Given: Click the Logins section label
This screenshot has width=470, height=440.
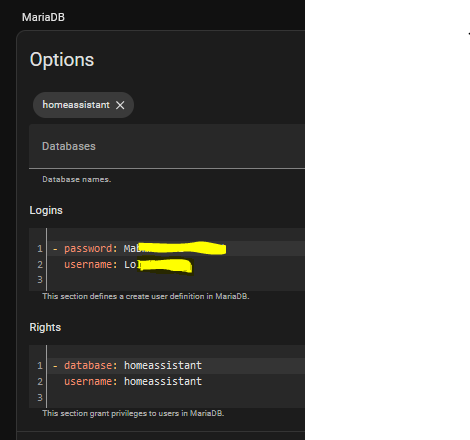Looking at the screenshot, I should [x=46, y=211].
